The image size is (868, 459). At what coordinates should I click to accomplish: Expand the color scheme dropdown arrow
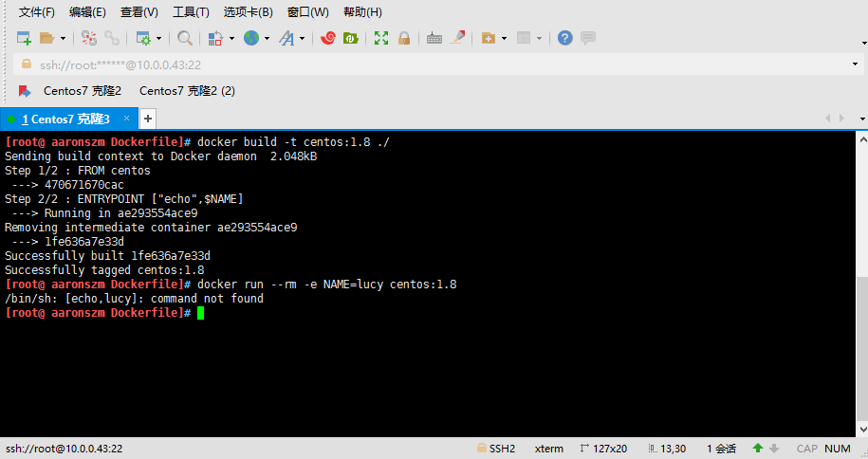(231, 38)
